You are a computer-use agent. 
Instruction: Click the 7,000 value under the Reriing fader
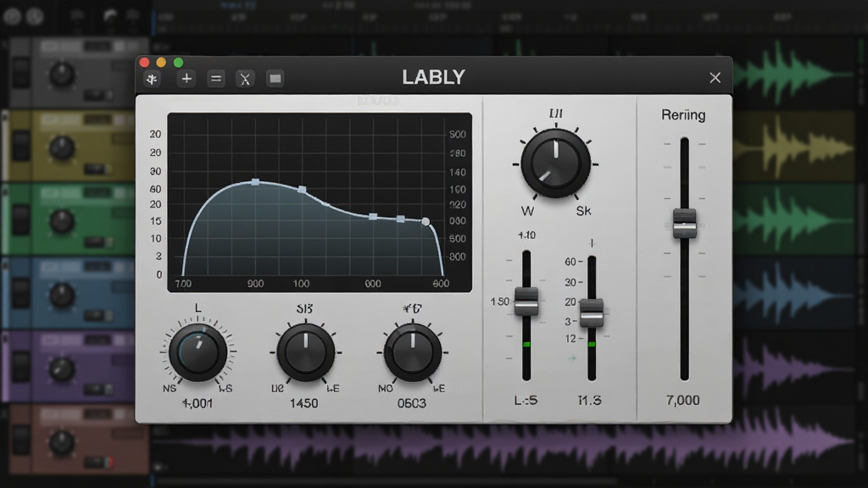pos(683,400)
